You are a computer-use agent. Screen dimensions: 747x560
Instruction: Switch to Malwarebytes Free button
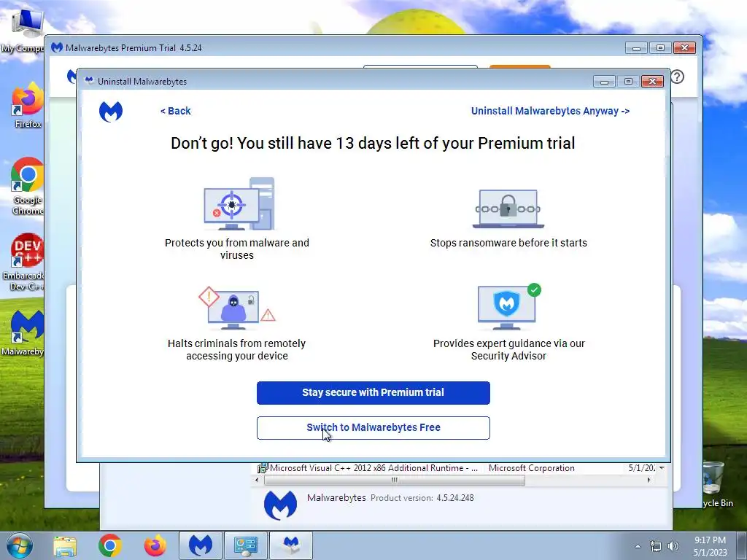pyautogui.click(x=373, y=427)
